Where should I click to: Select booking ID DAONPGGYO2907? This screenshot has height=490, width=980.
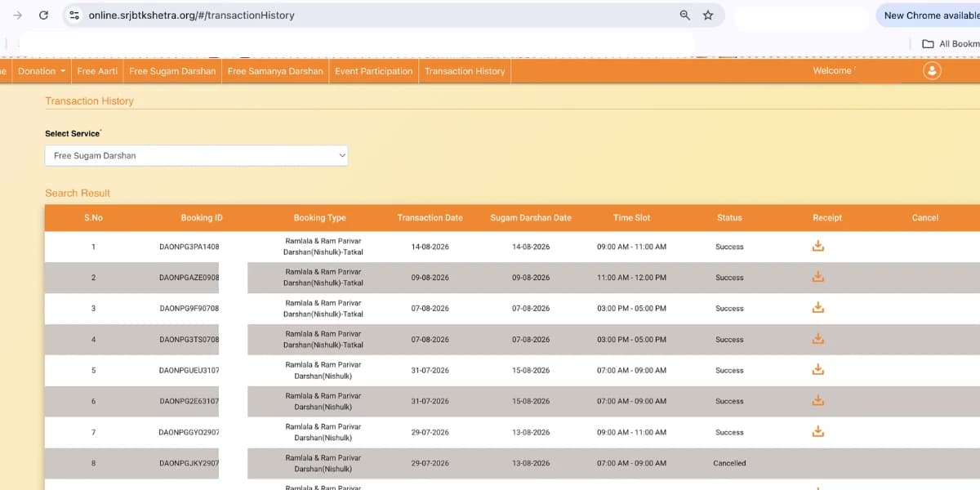189,433
